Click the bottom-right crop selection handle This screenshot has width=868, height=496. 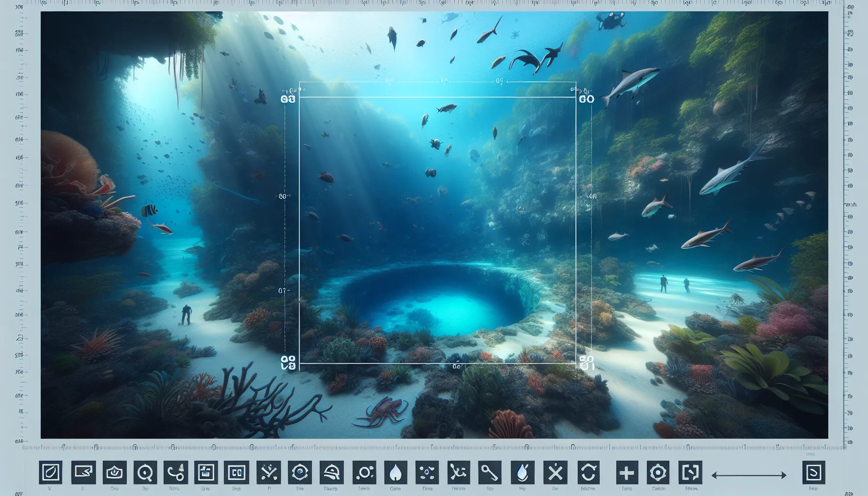[x=576, y=362]
